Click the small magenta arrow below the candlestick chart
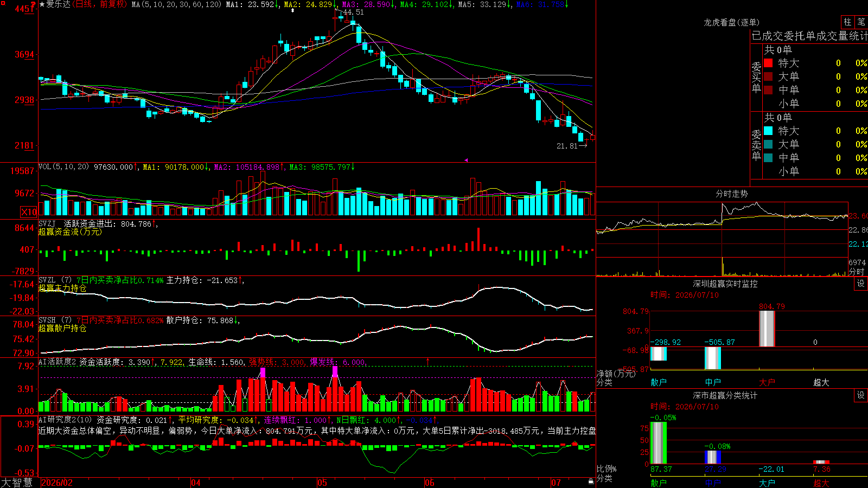 pyautogui.click(x=465, y=160)
